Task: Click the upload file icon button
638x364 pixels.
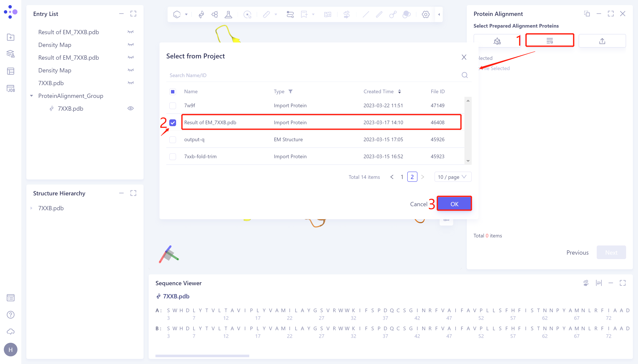Action: pos(602,41)
